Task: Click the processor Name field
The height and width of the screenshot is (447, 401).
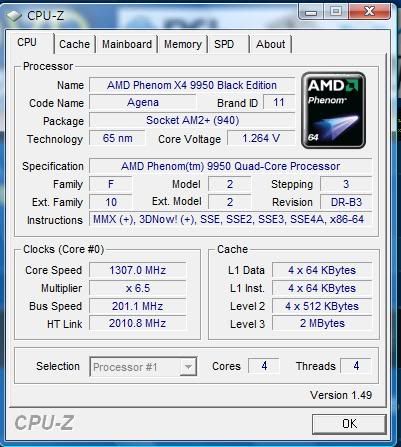Action: point(192,85)
